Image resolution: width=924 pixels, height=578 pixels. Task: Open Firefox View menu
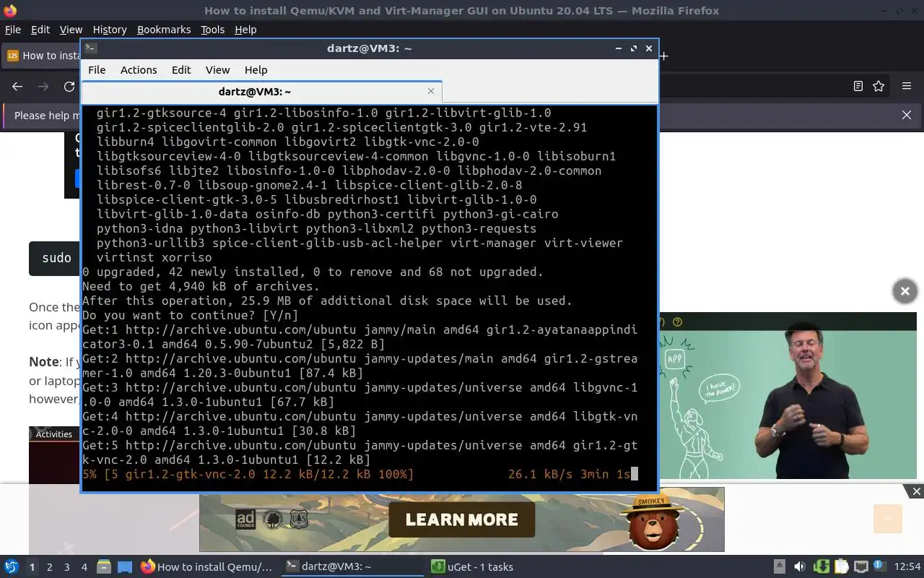point(71,30)
